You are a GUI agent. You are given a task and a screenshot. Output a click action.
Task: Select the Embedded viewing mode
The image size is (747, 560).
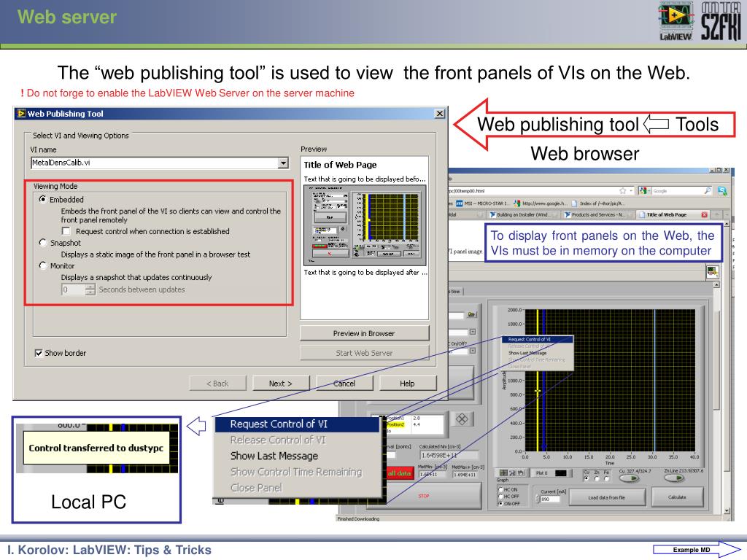pyautogui.click(x=43, y=199)
